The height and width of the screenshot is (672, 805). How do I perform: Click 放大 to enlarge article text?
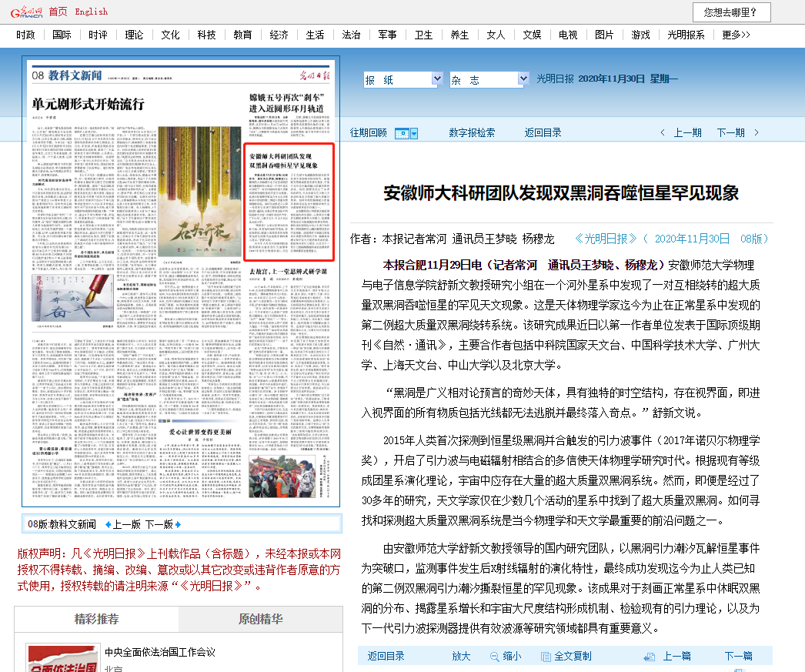(461, 656)
